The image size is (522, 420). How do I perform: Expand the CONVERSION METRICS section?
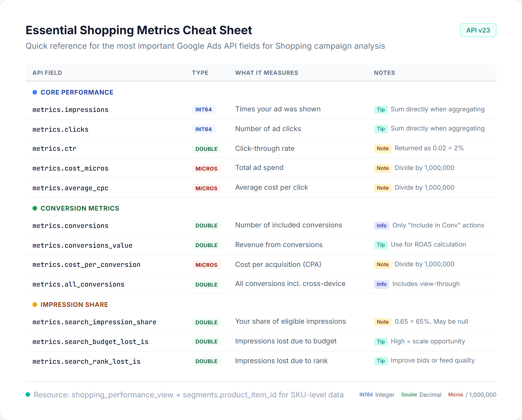(80, 208)
